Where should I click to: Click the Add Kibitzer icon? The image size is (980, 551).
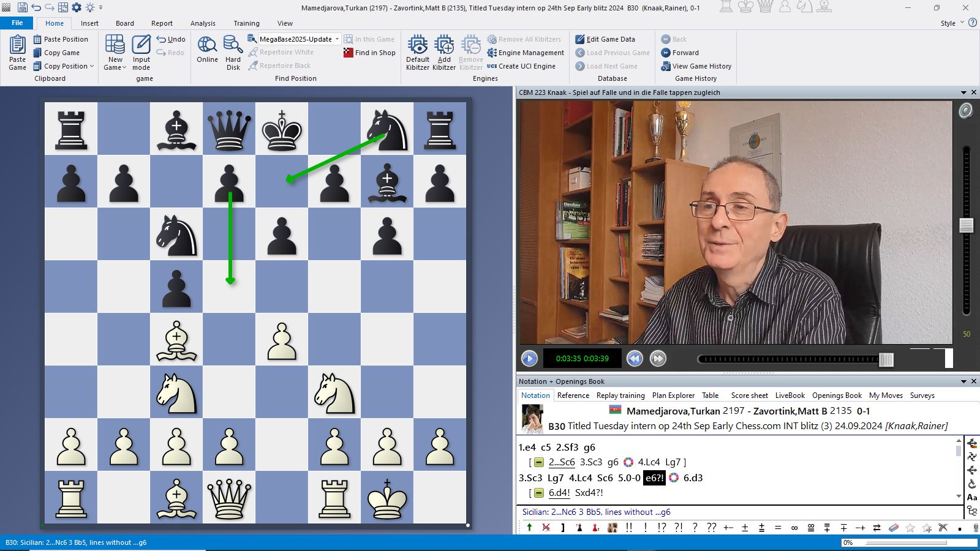[444, 46]
